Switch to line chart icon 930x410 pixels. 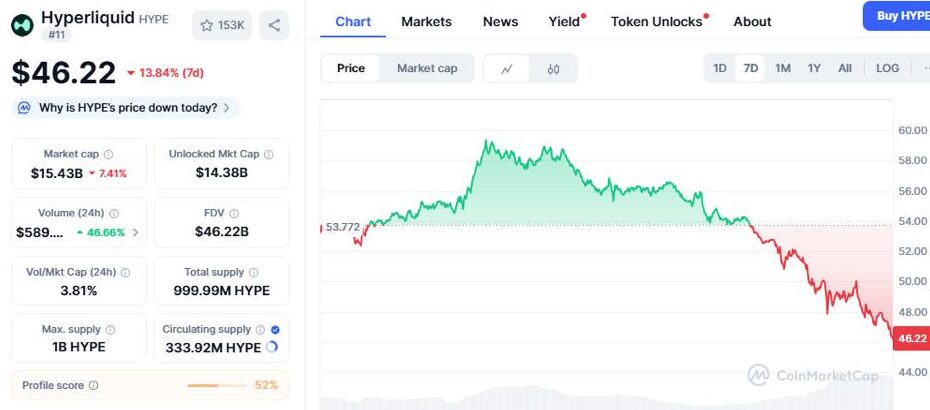(508, 69)
